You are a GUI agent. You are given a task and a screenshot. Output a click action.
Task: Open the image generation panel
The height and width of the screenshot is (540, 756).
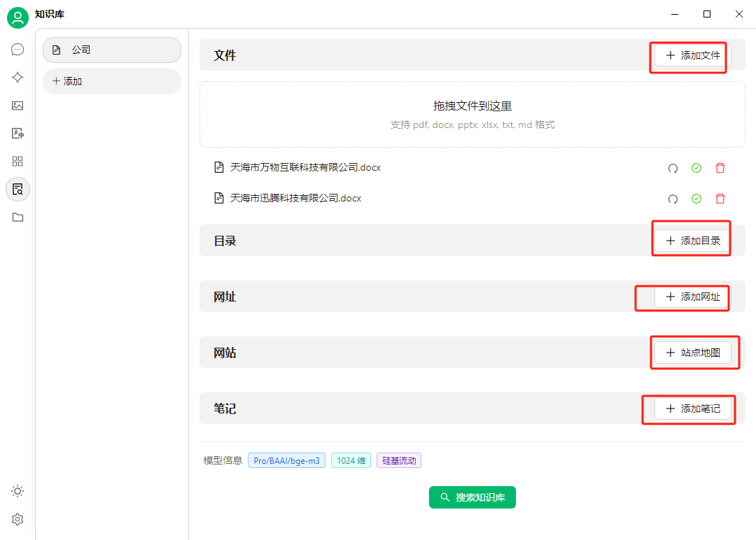(17, 105)
